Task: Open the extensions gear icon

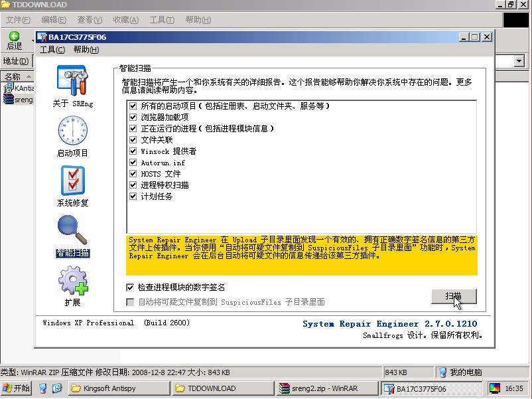Action: (72, 280)
